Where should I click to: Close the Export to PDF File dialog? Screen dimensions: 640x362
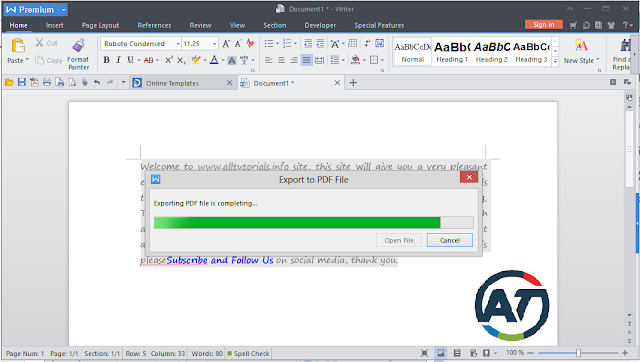point(469,177)
